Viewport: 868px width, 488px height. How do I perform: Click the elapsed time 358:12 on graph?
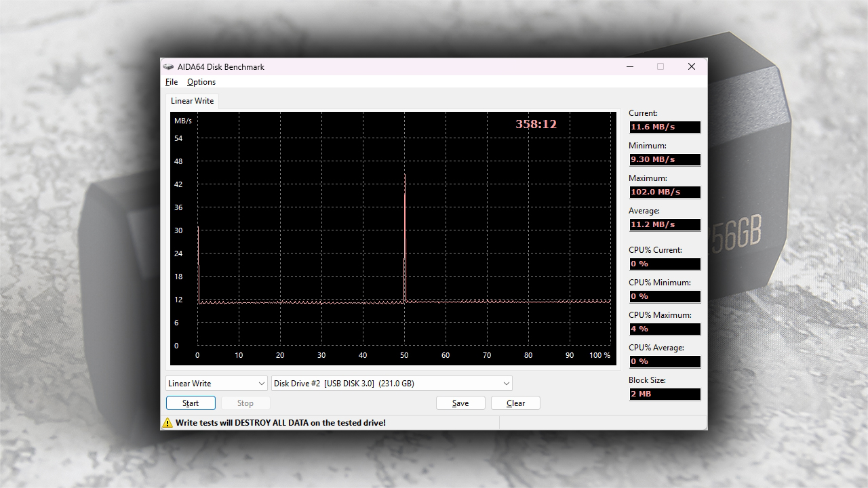click(x=536, y=124)
